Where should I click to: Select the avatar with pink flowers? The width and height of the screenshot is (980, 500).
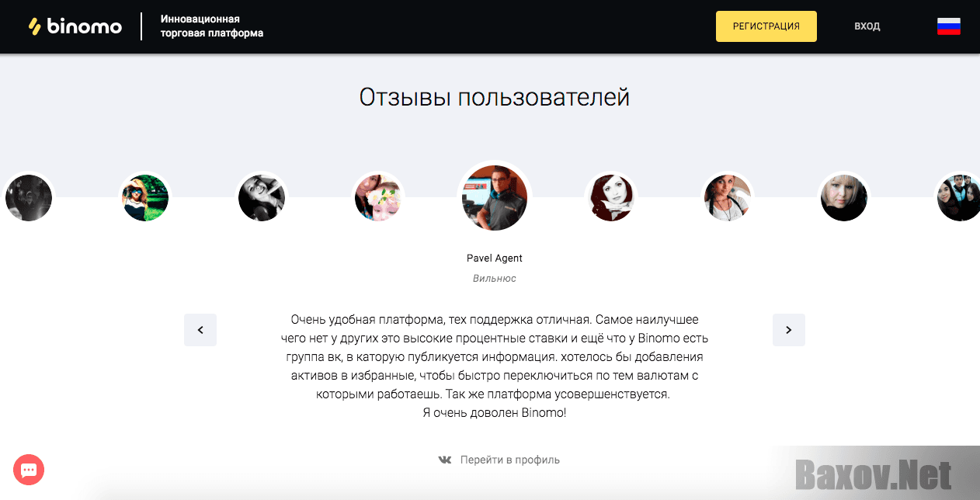pyautogui.click(x=378, y=198)
